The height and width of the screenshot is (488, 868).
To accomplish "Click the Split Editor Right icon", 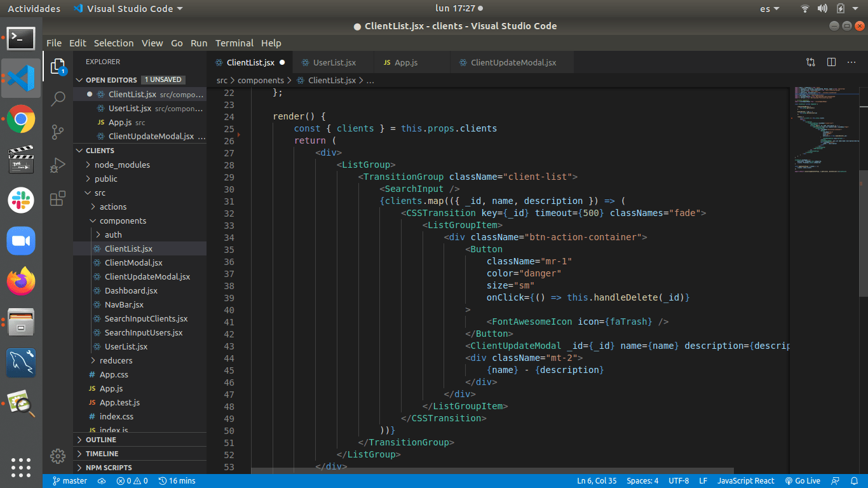I will (x=831, y=62).
